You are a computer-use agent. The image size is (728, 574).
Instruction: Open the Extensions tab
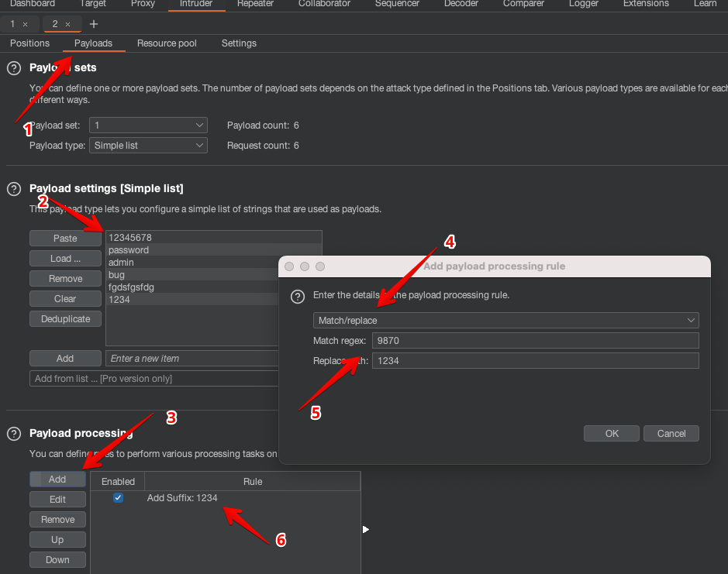tap(646, 4)
